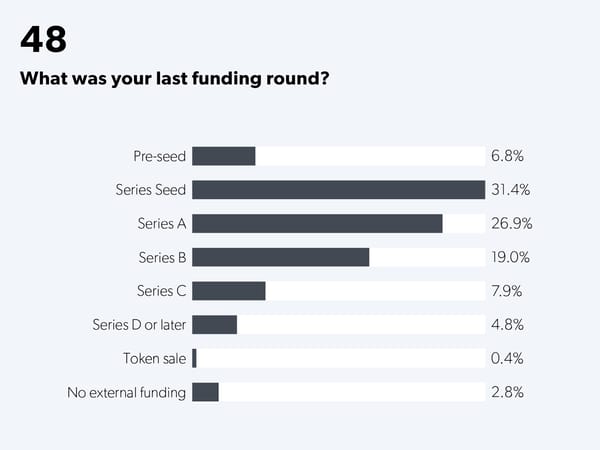The image size is (600, 450).
Task: Click the Series D or later bar
Action: [x=214, y=325]
